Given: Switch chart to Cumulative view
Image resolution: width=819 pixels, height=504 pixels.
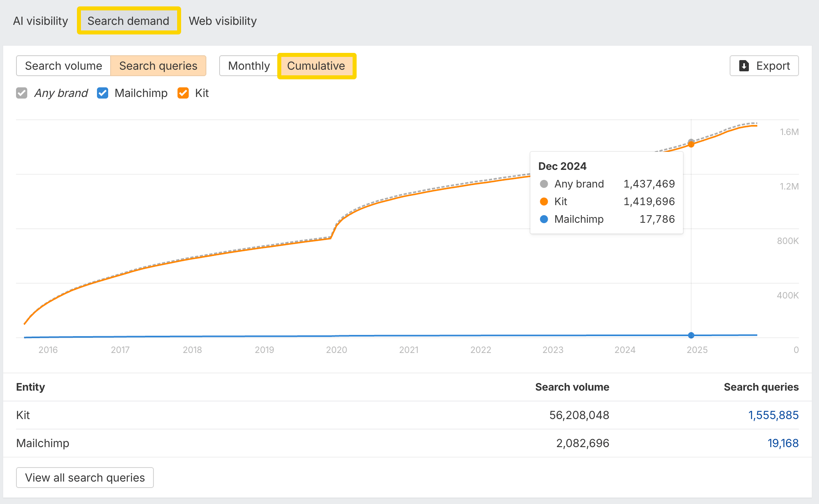Looking at the screenshot, I should [316, 66].
